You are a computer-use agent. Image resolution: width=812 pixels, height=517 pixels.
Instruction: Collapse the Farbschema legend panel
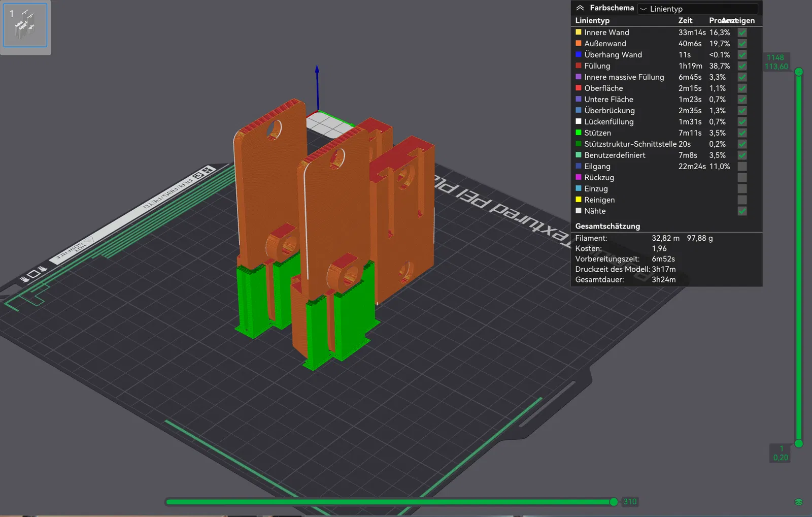580,8
